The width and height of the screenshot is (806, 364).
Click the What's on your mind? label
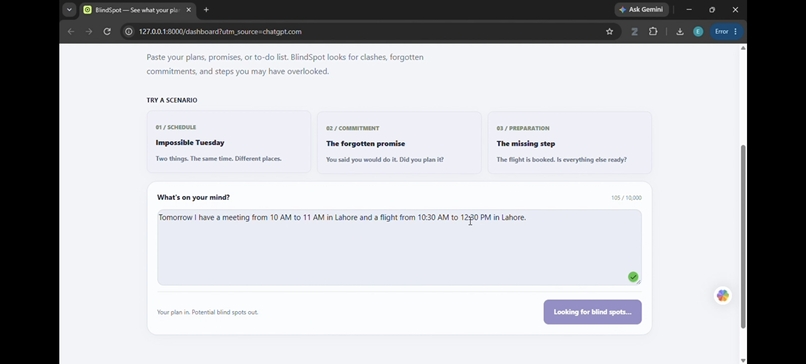pos(193,197)
